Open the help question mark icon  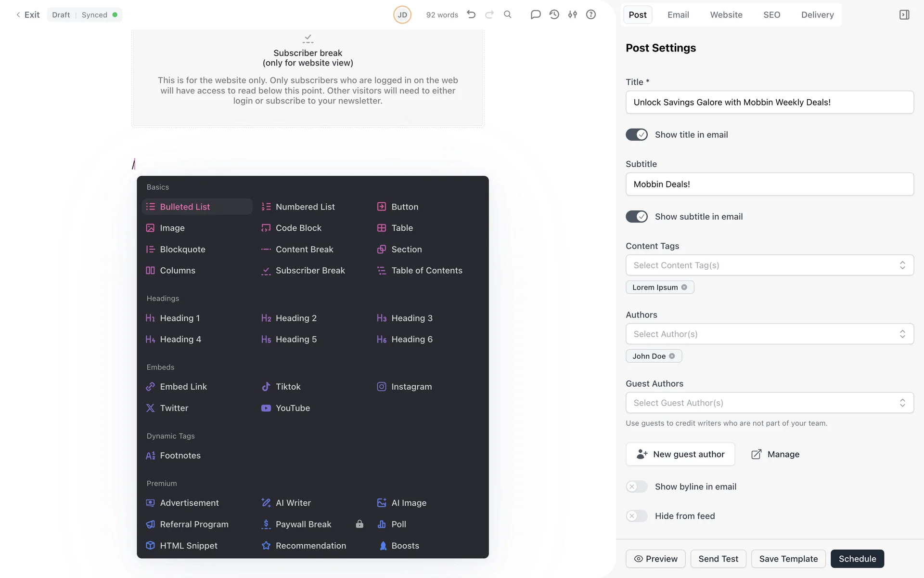coord(590,14)
